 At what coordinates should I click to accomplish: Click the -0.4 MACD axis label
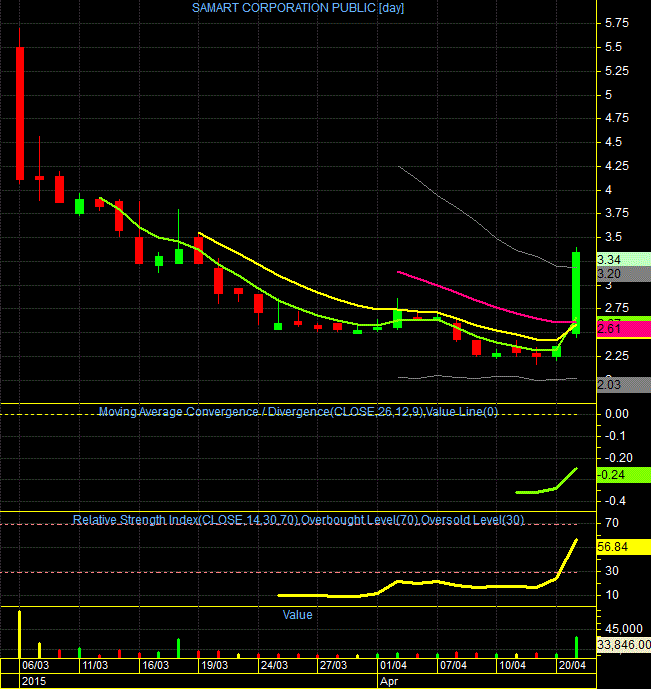pyautogui.click(x=615, y=501)
